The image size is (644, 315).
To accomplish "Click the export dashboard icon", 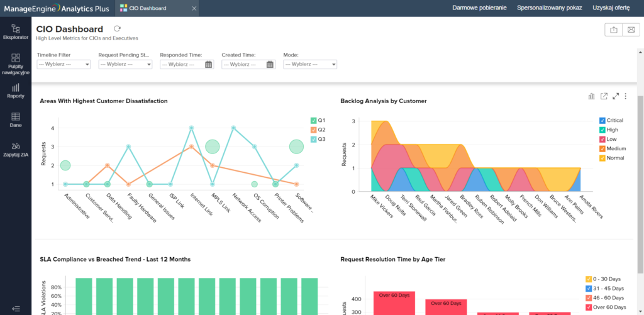I will (x=613, y=30).
